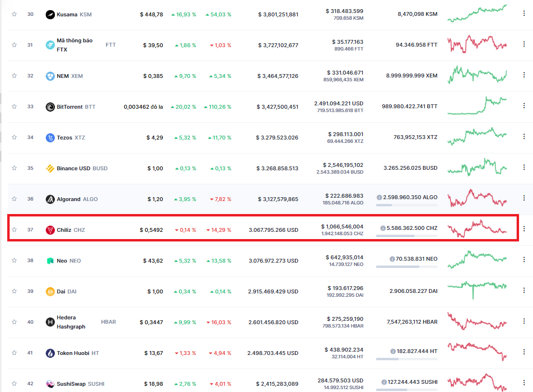Click the Binance USD logo icon
Screen dimensions: 533x392
[x=50, y=168]
